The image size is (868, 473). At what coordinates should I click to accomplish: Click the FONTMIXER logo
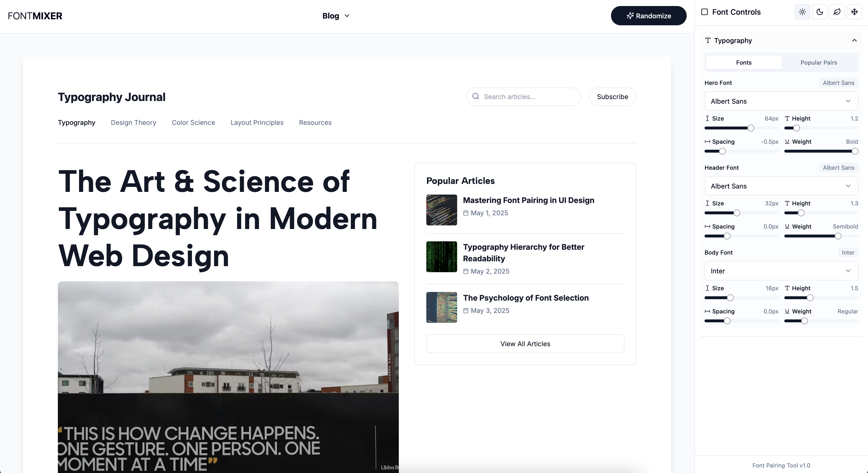click(x=35, y=16)
